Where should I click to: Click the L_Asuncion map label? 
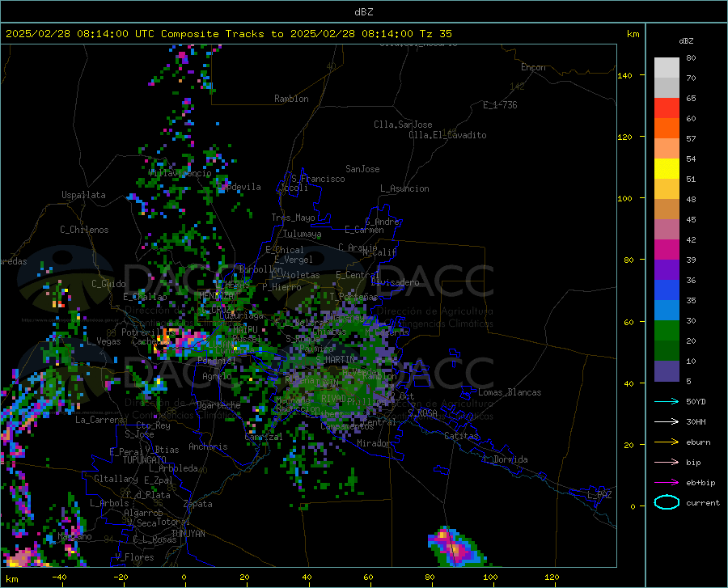click(404, 188)
